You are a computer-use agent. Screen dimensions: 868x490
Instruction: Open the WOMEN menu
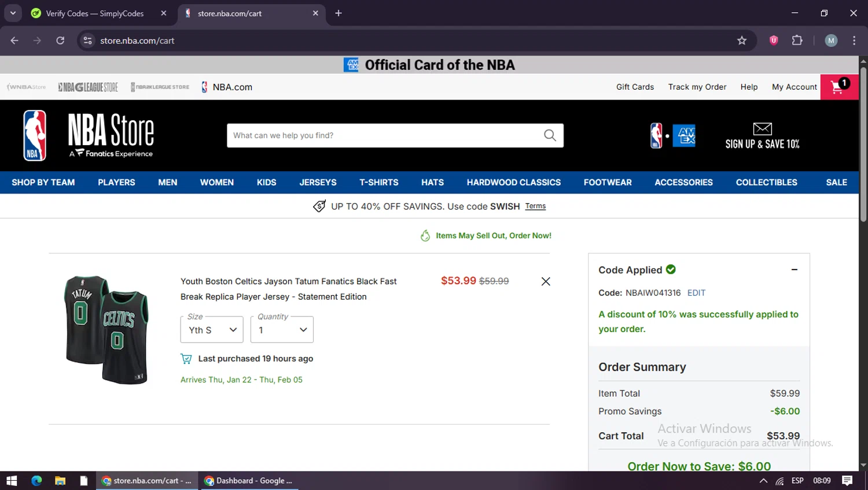point(217,182)
